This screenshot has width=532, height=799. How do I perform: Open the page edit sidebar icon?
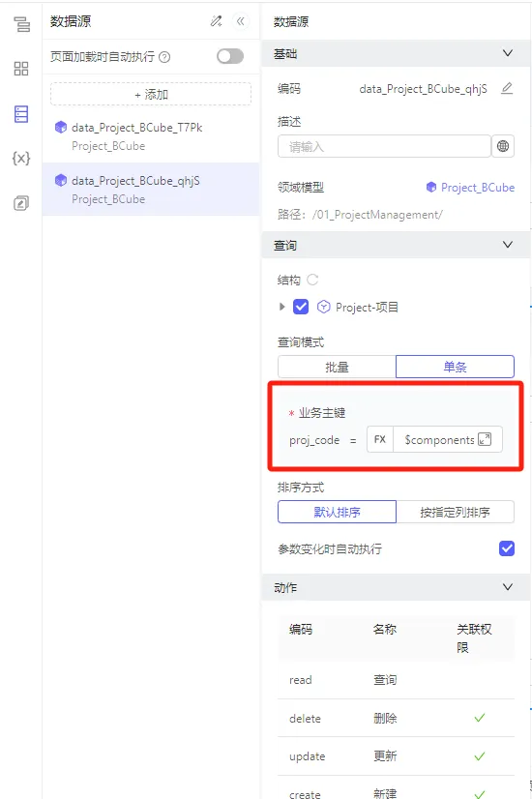point(21,203)
